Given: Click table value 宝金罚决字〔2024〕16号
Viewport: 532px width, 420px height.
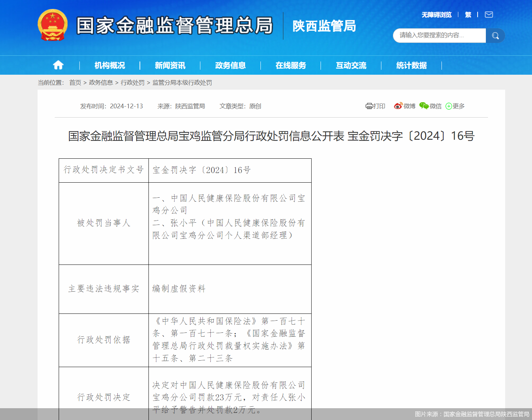Looking at the screenshot, I should coord(201,170).
